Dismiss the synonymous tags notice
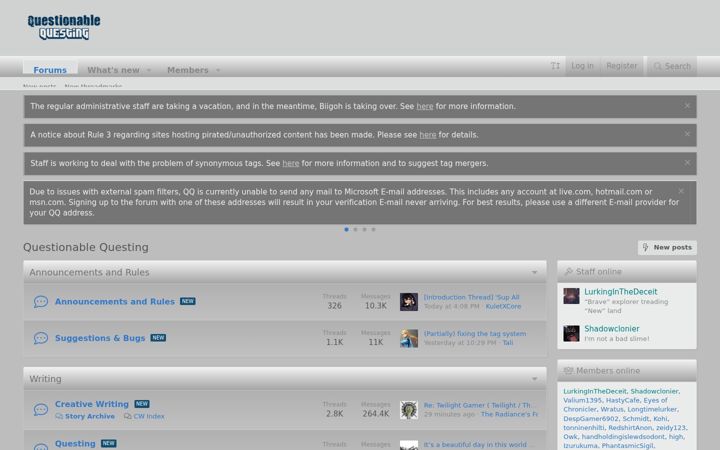The height and width of the screenshot is (450, 720). (x=687, y=163)
